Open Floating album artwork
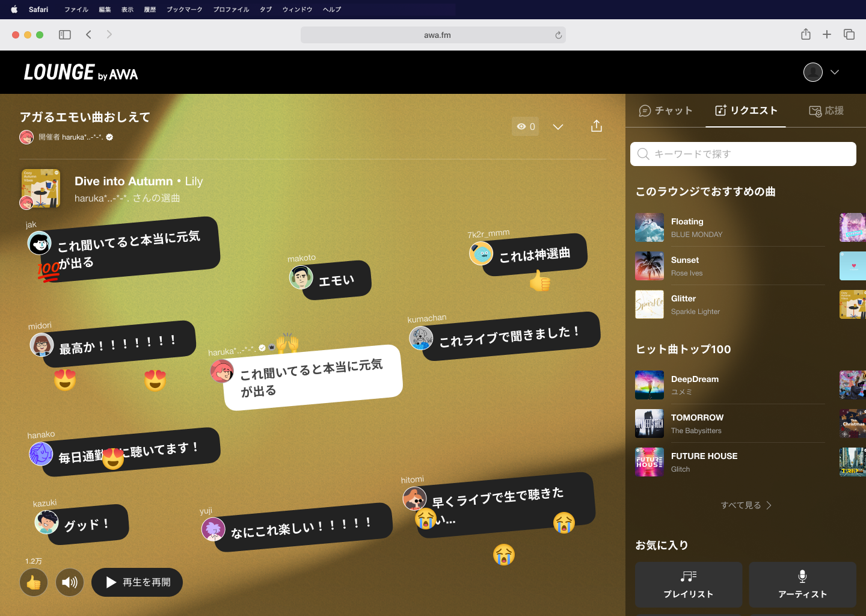 (x=649, y=227)
